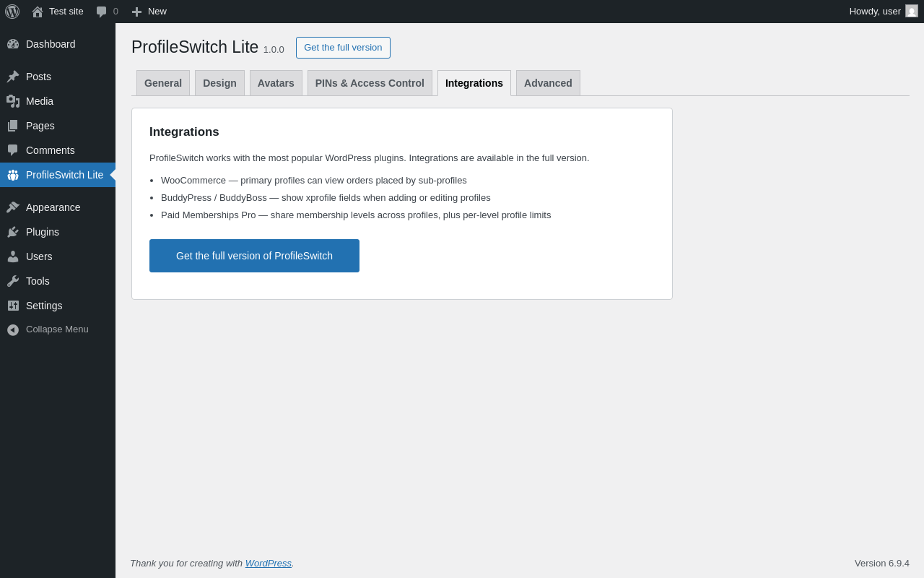Click the plus icon for New content
Viewport: 924px width, 578px height.
[x=136, y=12]
